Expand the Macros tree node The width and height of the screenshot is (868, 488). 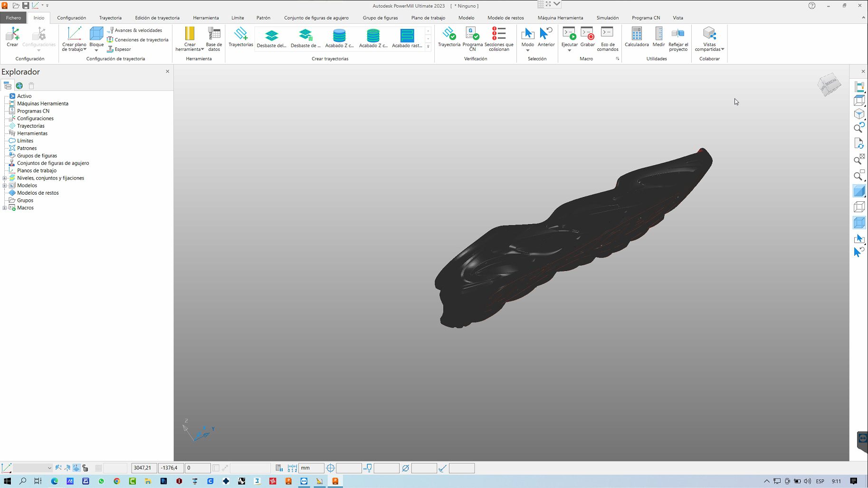click(5, 208)
